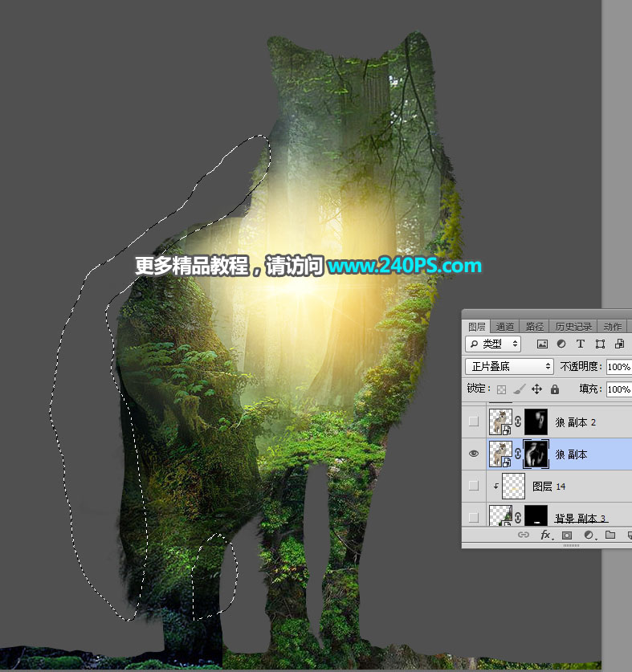
Task: Select layer named 图层 14
Action: pos(548,487)
